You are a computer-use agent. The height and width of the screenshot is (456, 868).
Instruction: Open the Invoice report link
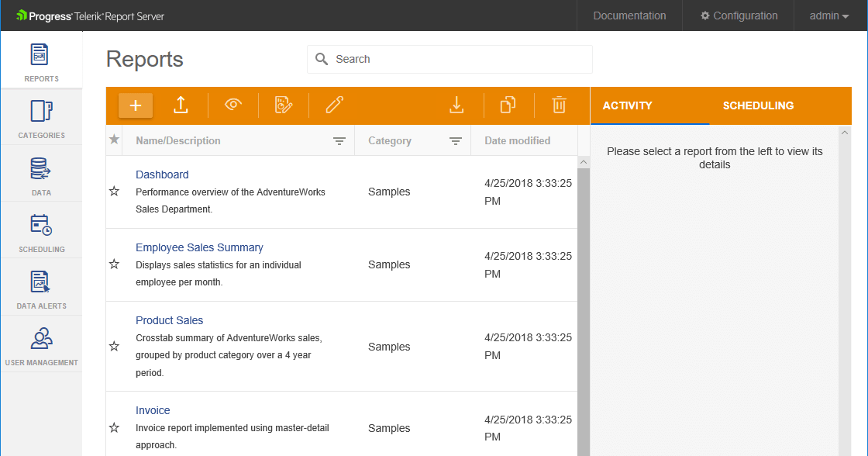(x=153, y=410)
